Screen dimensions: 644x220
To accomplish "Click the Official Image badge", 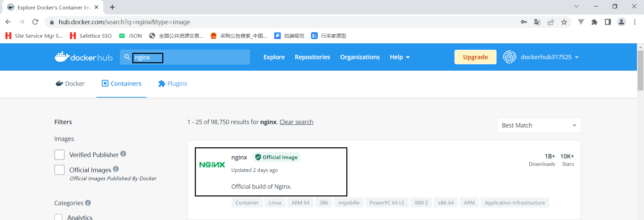I will click(x=276, y=157).
